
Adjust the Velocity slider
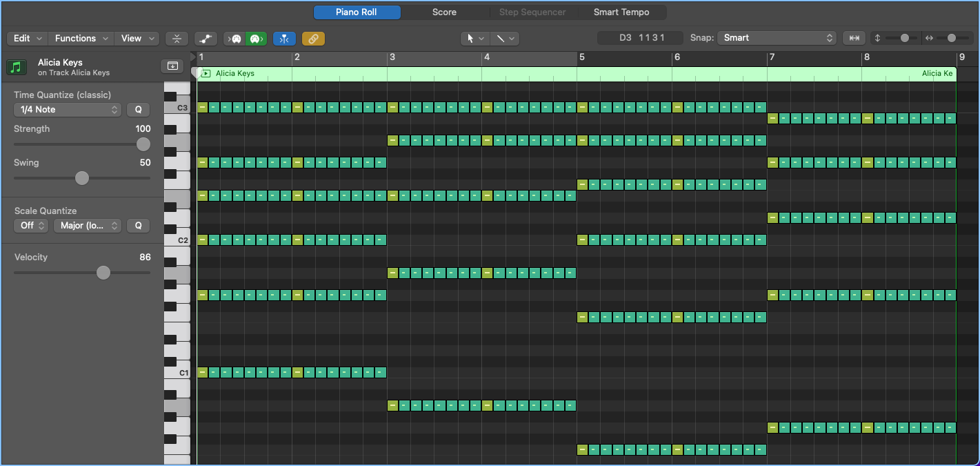click(x=103, y=272)
